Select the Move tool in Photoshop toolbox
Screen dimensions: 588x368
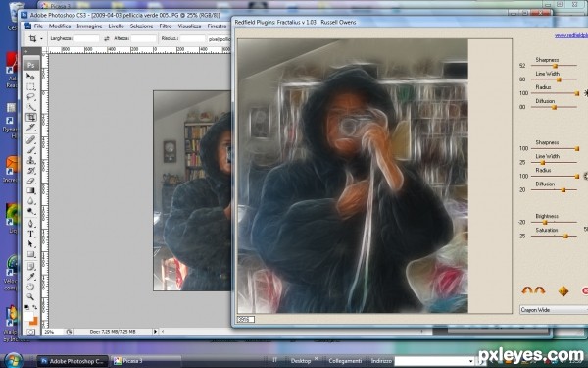30,77
